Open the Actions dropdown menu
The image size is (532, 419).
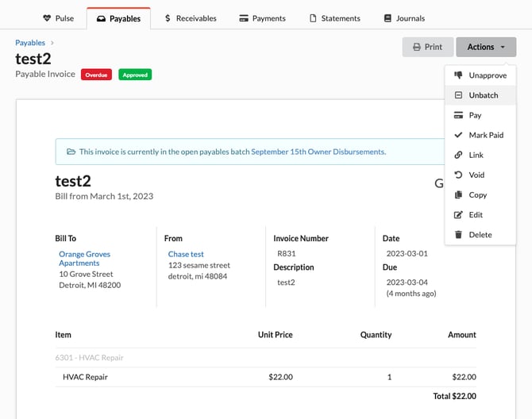coord(486,47)
